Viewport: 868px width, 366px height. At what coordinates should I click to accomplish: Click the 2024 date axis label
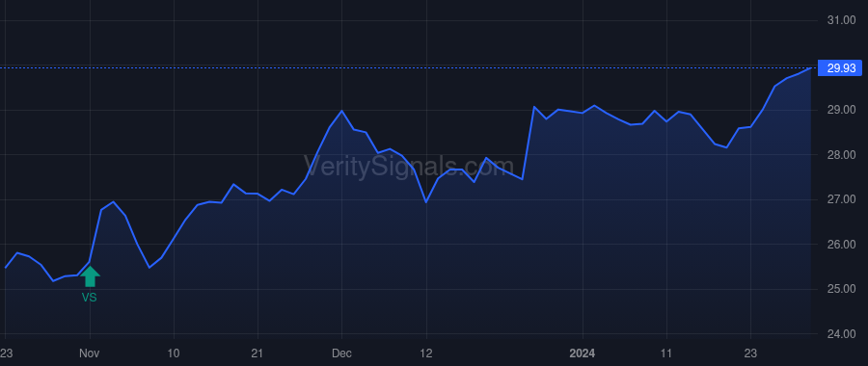583,353
